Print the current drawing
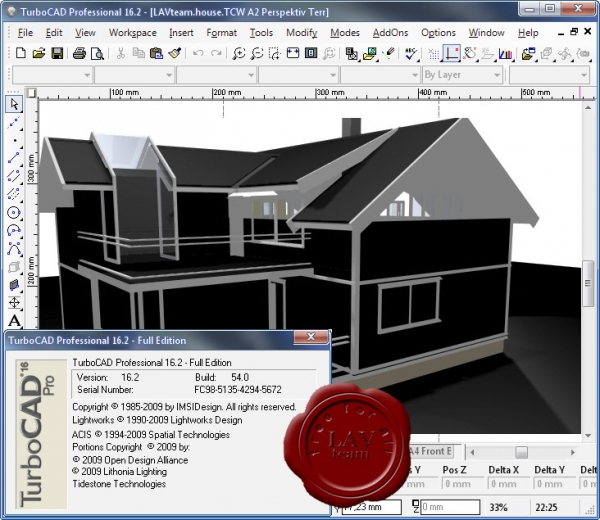 79,53
